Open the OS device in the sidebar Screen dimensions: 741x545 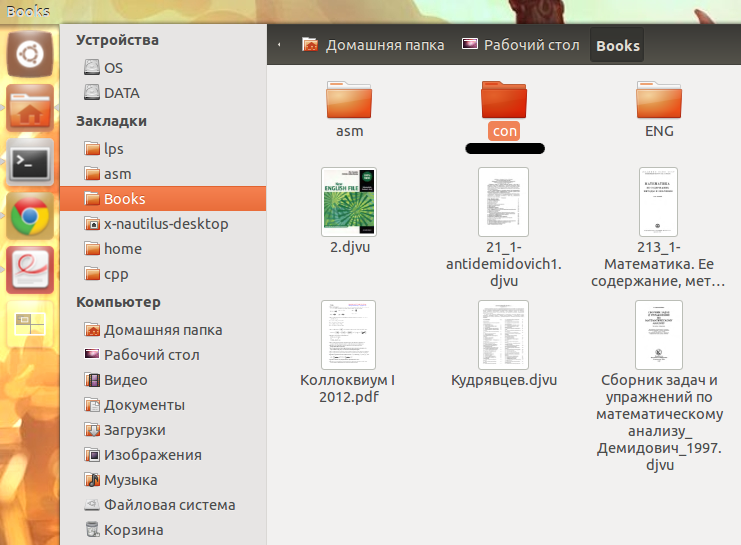pos(113,68)
